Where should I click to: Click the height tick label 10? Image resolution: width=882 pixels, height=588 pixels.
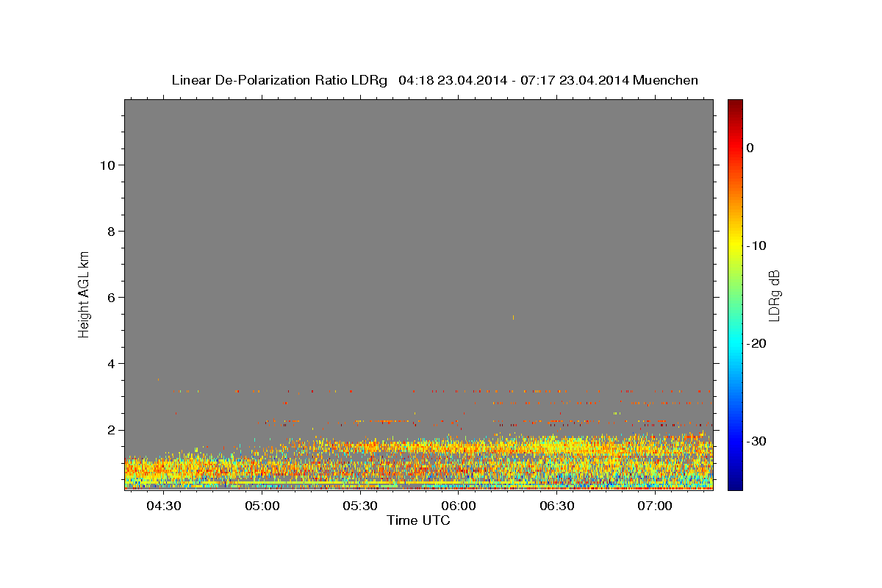[107, 165]
